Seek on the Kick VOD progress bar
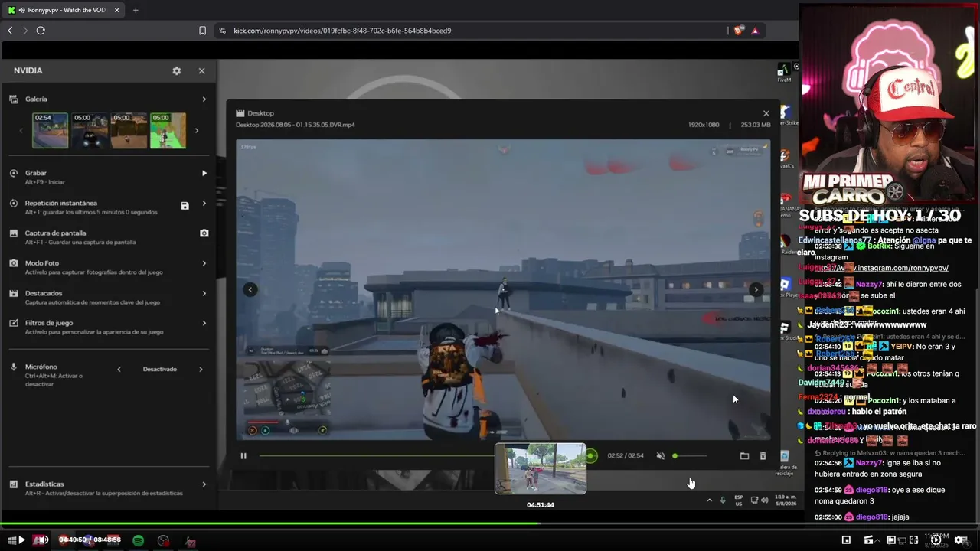The image size is (980, 551). pyautogui.click(x=490, y=524)
